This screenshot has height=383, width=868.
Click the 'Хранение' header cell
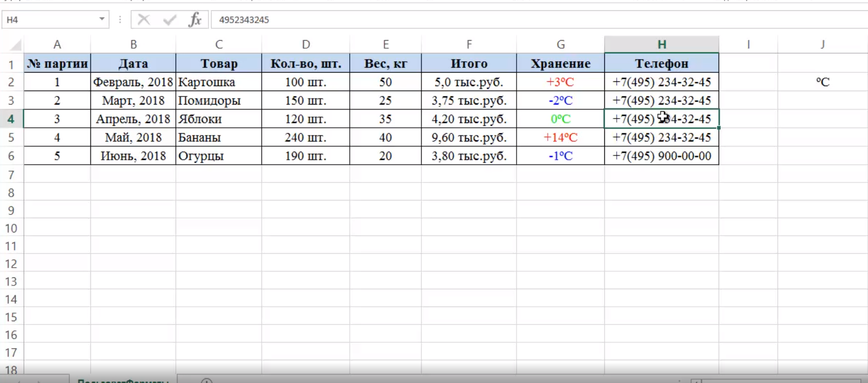pos(560,63)
